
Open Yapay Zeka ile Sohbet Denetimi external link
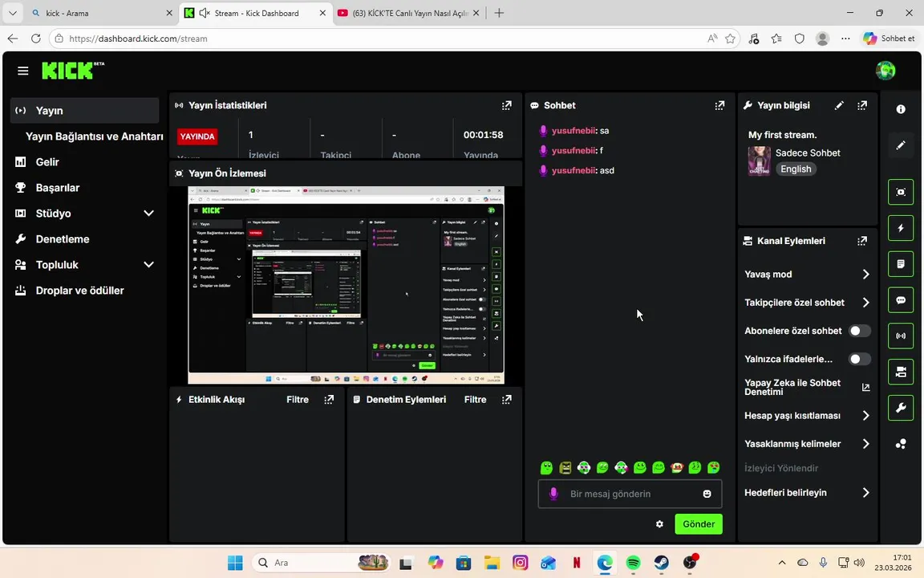tap(865, 388)
